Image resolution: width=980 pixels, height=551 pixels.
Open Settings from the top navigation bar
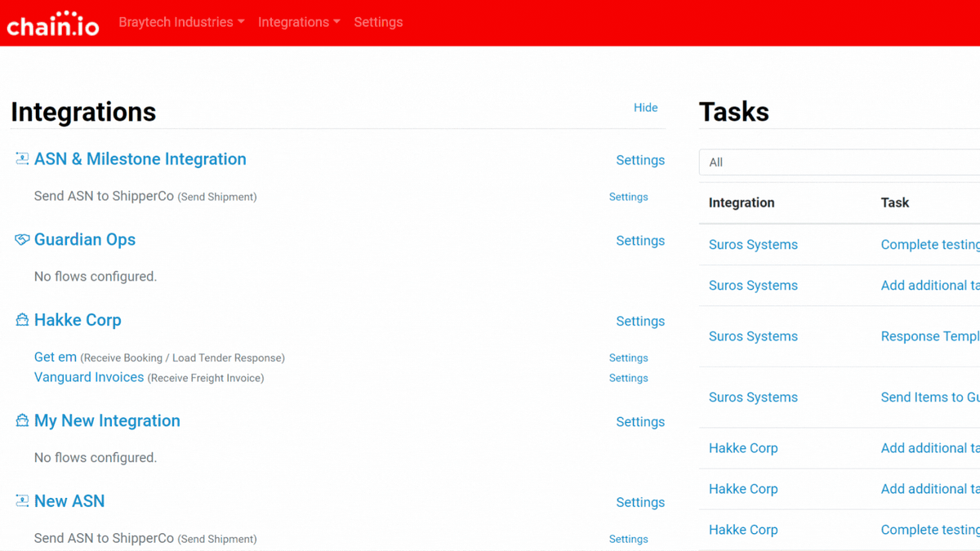pos(378,22)
